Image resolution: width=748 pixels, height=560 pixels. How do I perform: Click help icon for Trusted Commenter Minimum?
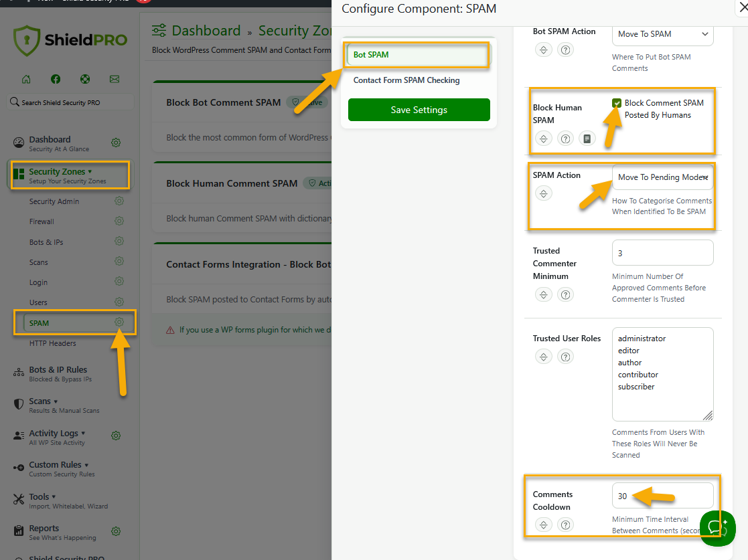coord(565,294)
